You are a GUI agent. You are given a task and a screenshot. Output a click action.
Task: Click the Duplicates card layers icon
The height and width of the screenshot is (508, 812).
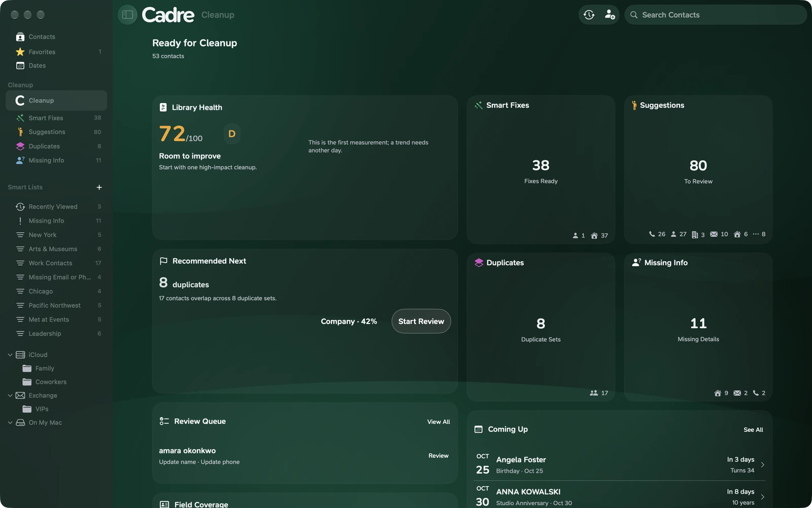pos(479,263)
